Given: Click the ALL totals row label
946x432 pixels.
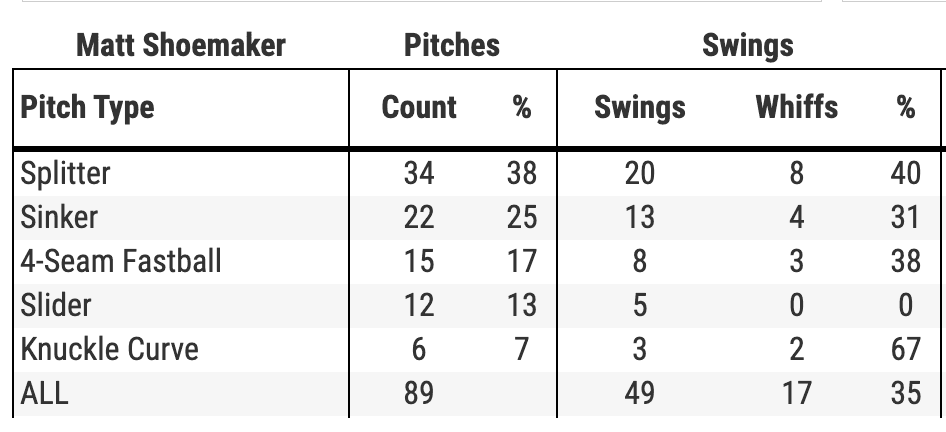Looking at the screenshot, I should [x=45, y=393].
